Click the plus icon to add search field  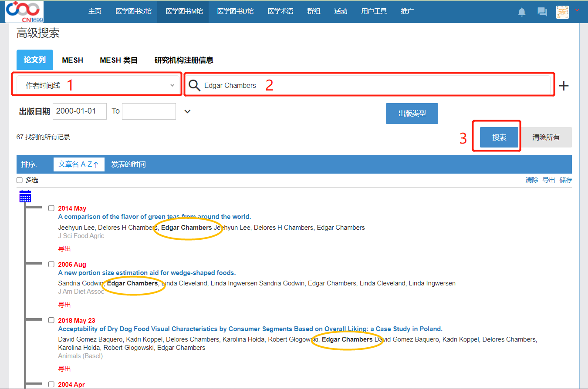click(x=564, y=86)
